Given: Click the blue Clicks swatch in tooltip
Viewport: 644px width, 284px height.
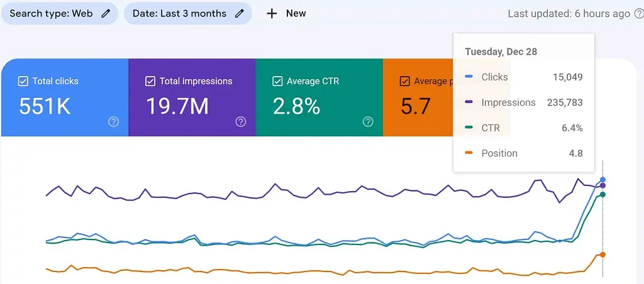Looking at the screenshot, I should (x=469, y=77).
